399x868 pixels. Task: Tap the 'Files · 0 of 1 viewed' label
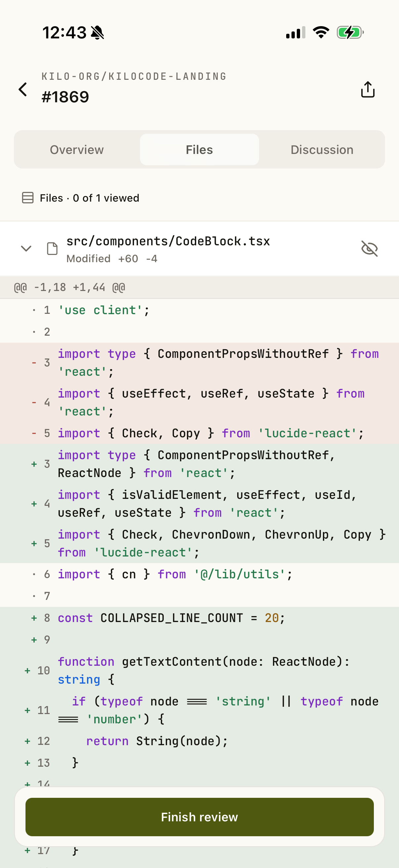point(90,198)
